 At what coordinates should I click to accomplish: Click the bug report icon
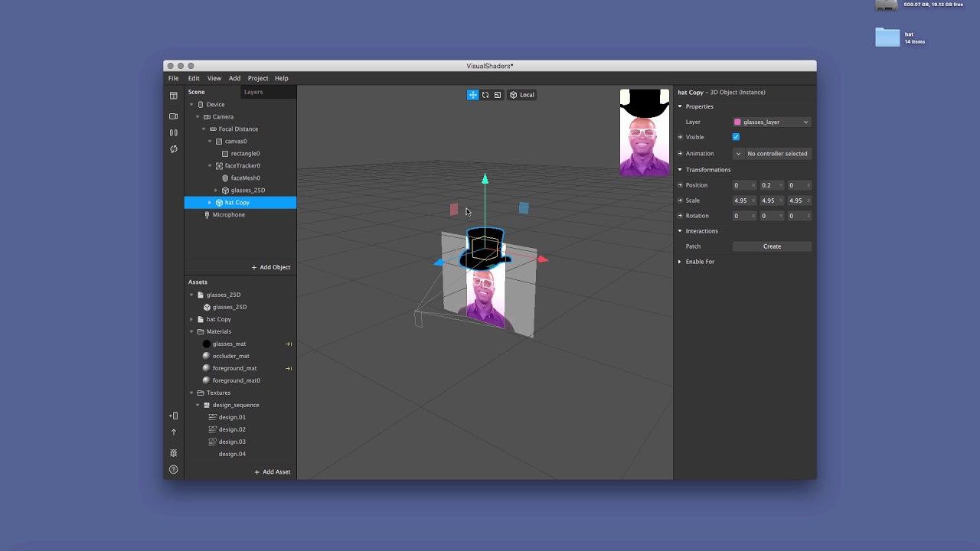pos(174,453)
